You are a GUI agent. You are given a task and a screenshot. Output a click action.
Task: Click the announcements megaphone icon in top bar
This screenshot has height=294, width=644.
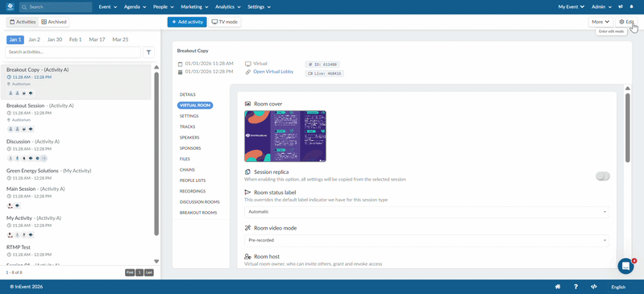(620, 7)
